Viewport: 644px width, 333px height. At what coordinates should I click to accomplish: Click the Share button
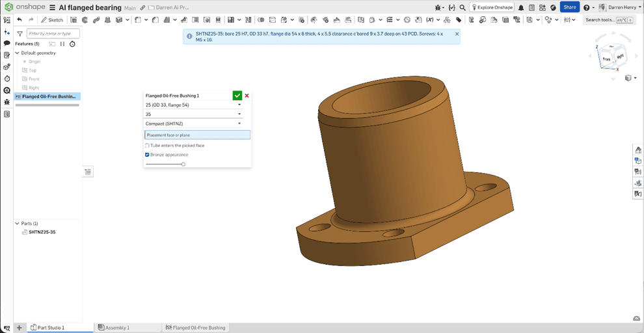(570, 7)
